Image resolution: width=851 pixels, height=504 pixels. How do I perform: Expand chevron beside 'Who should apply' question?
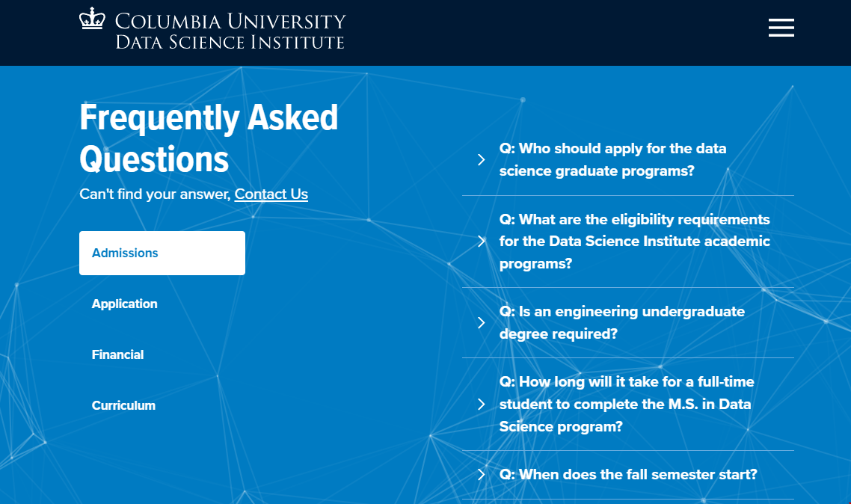[481, 159]
